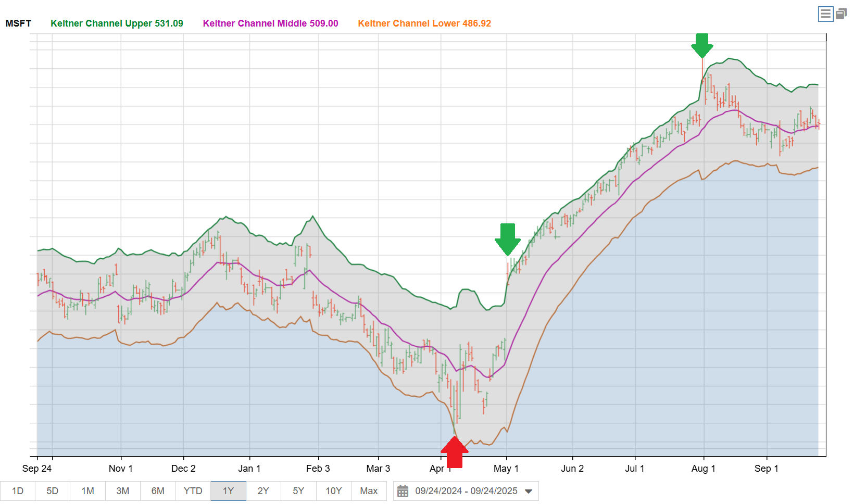This screenshot has height=504, width=866.
Task: Switch to the 6M time range
Action: 158,491
